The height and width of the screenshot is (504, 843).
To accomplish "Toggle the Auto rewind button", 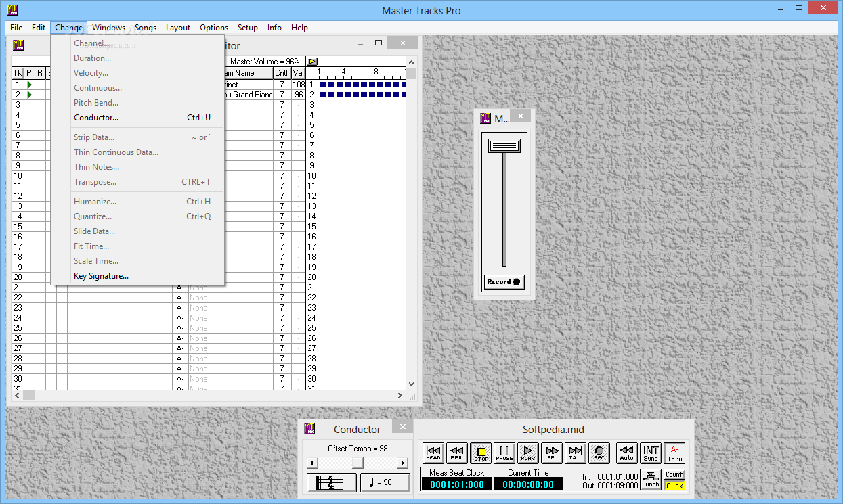I will tap(627, 453).
